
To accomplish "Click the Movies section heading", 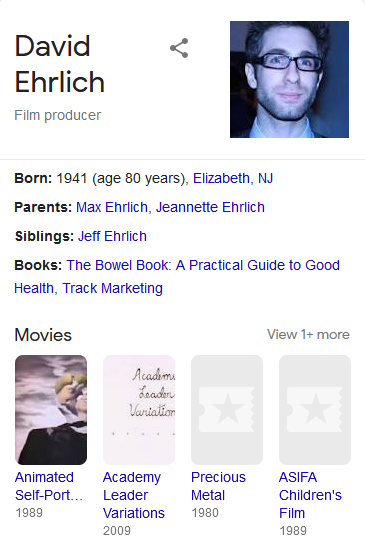I will click(43, 335).
